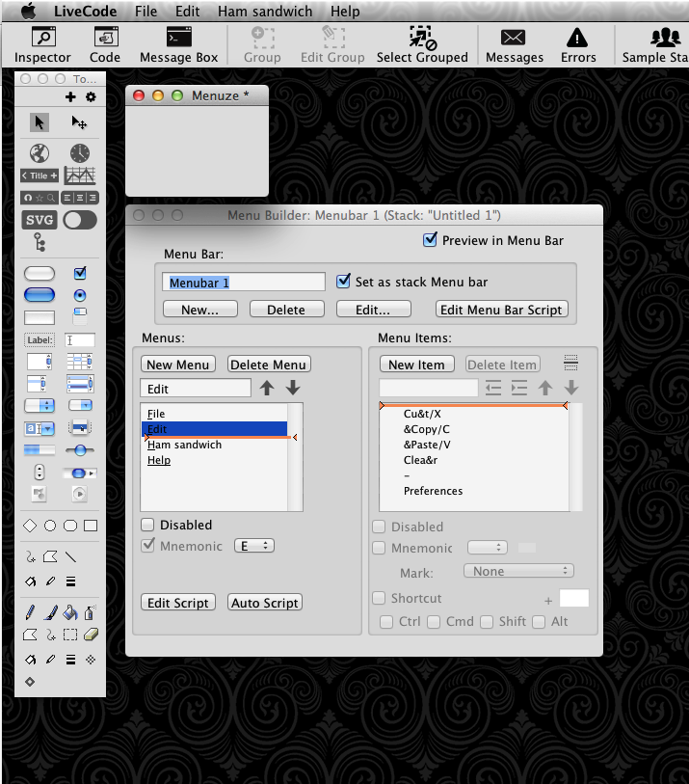Pick the line graph widget icon
Image resolution: width=689 pixels, height=784 pixels.
(79, 176)
